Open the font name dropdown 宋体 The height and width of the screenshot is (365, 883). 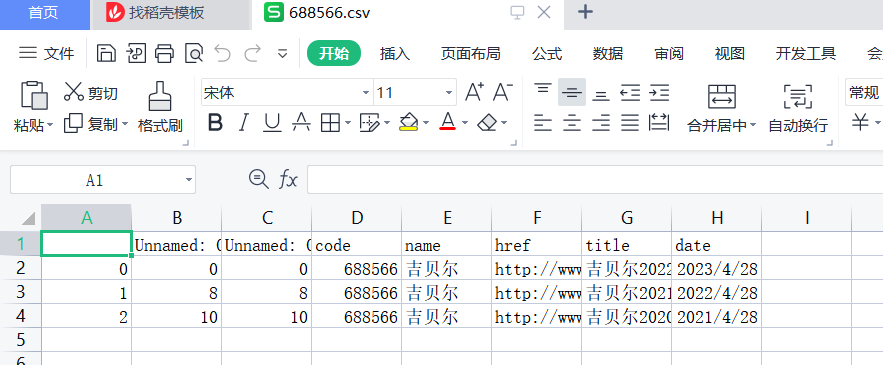pyautogui.click(x=366, y=92)
